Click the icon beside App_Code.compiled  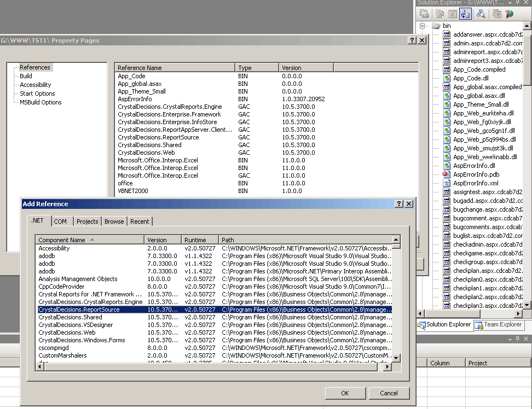447,69
